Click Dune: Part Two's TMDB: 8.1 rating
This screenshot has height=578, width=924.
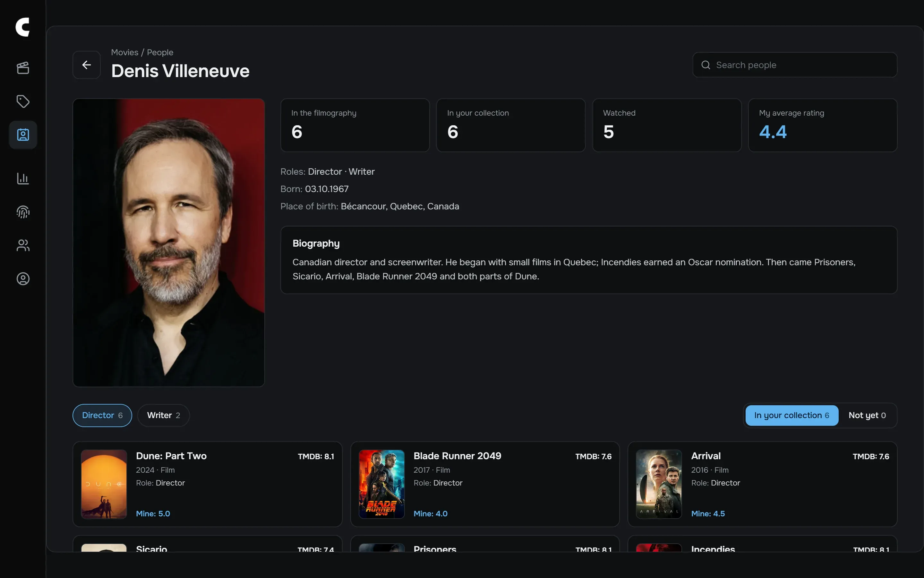pos(316,456)
